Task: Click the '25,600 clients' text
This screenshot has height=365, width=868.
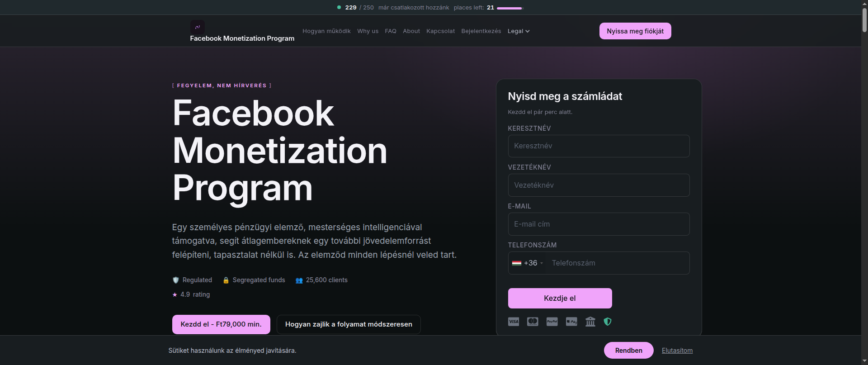Action: 326,280
